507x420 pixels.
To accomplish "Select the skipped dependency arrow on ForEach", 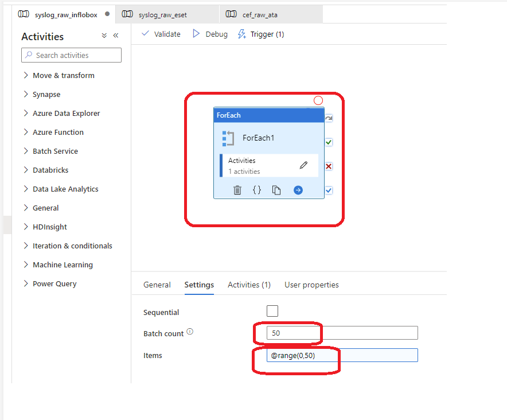I will click(x=329, y=118).
